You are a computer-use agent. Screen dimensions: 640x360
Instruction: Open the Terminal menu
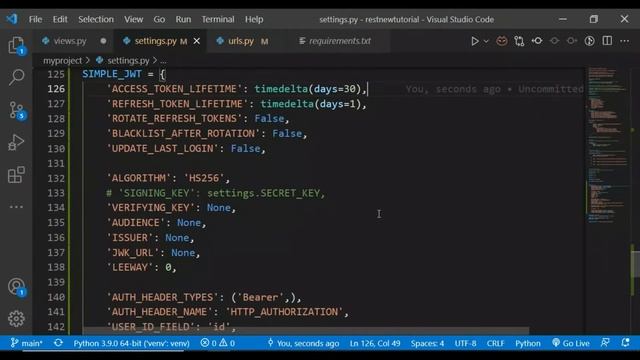(218, 19)
